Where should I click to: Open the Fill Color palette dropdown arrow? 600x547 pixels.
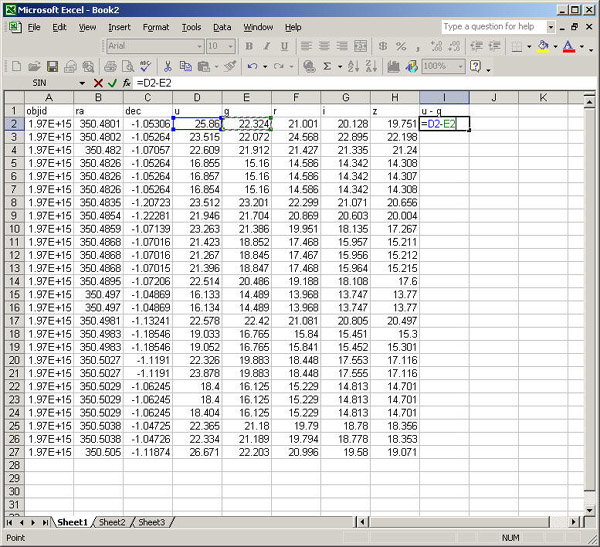[x=555, y=47]
